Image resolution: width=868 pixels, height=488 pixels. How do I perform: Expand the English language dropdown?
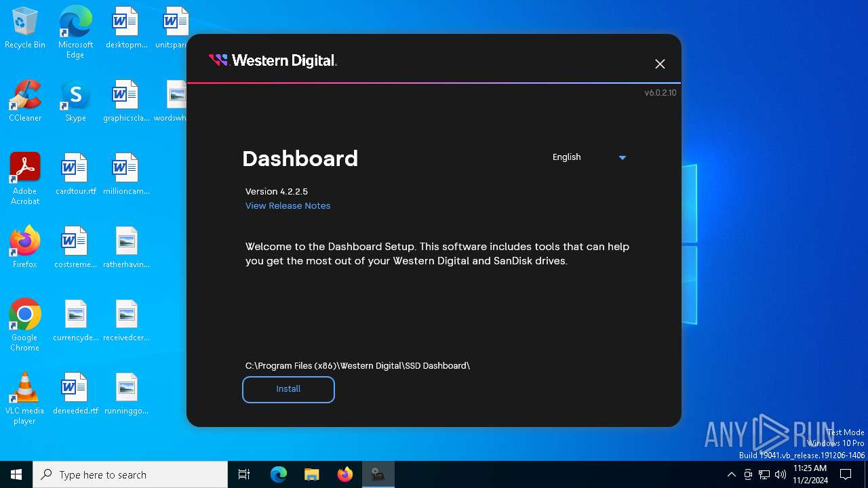click(x=589, y=157)
